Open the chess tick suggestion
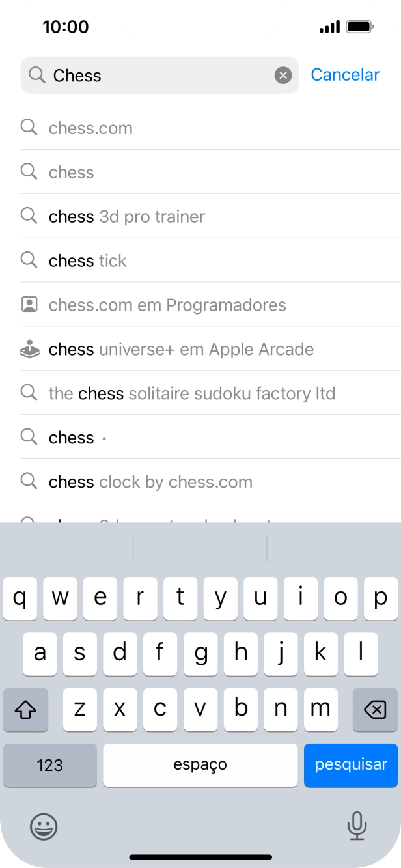The width and height of the screenshot is (401, 868). pos(88,261)
